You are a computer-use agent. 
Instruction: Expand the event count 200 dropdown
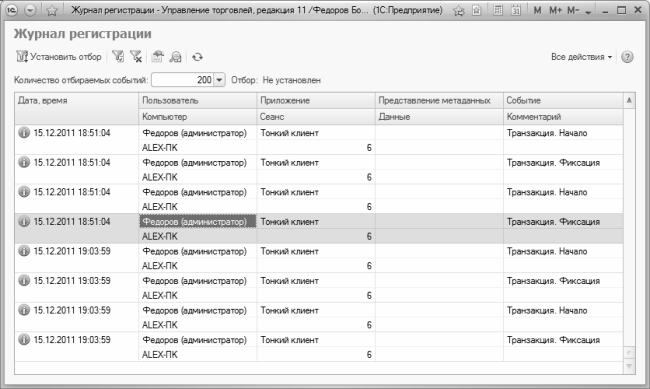[219, 80]
